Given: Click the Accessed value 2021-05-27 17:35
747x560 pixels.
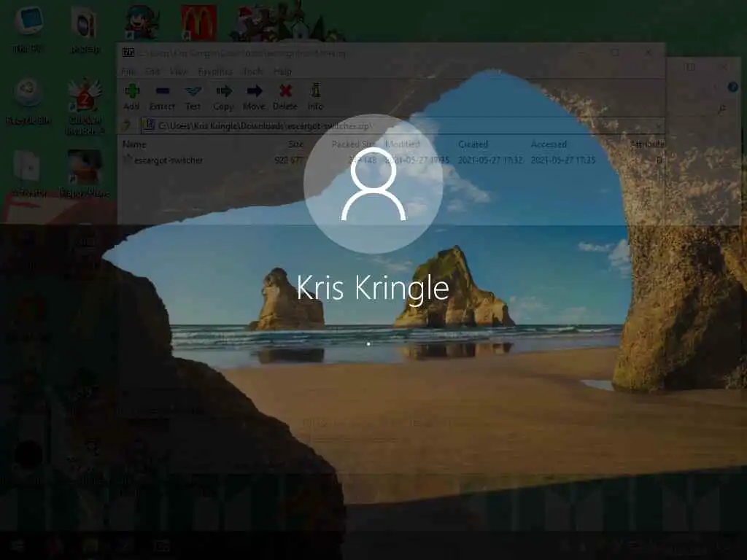Looking at the screenshot, I should pyautogui.click(x=563, y=160).
